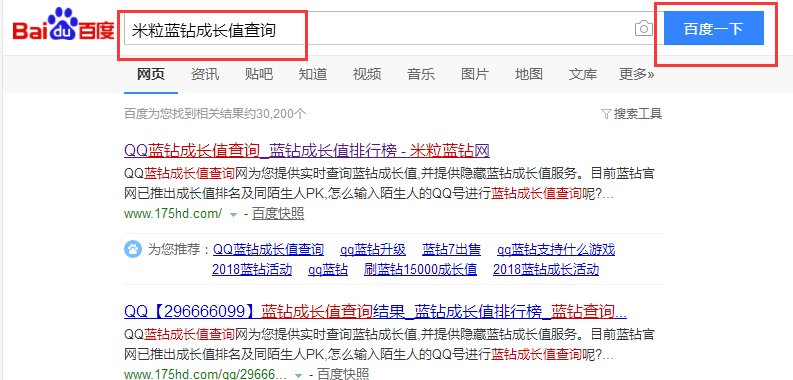Open result QQ蓝钻成长值查询_蓝钻成长值排行榜 - 米粒蓝钻网
This screenshot has height=380, width=793.
pos(307,150)
